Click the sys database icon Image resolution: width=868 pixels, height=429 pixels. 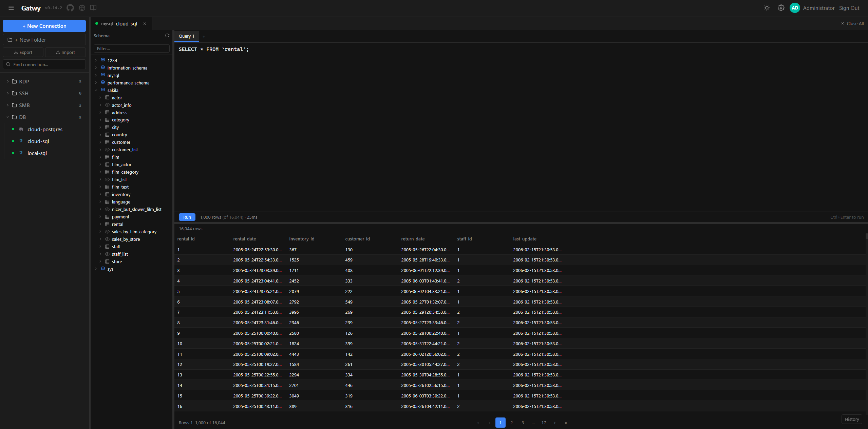(x=103, y=269)
